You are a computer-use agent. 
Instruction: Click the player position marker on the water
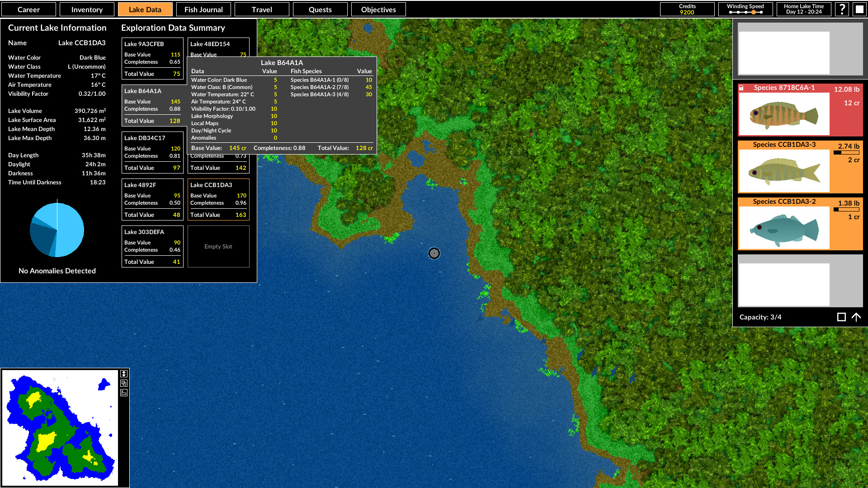point(434,253)
